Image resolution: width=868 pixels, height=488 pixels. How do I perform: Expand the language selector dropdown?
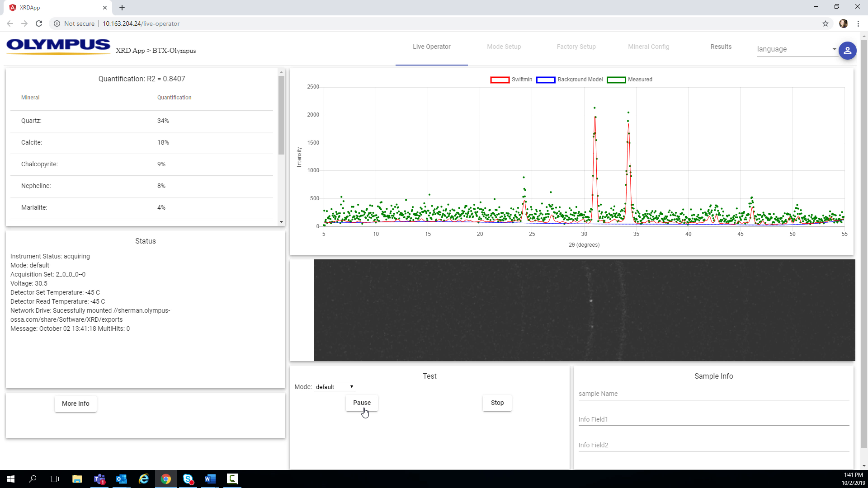[834, 49]
